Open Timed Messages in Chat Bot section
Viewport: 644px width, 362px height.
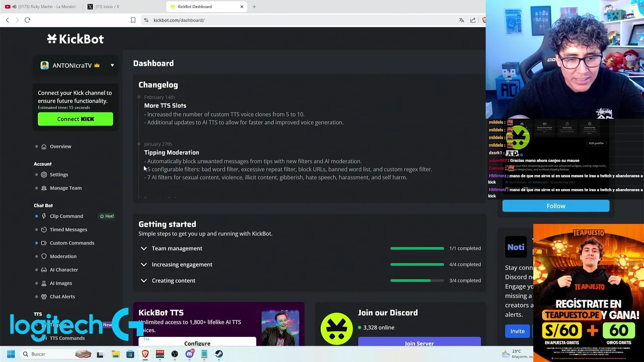pos(68,229)
